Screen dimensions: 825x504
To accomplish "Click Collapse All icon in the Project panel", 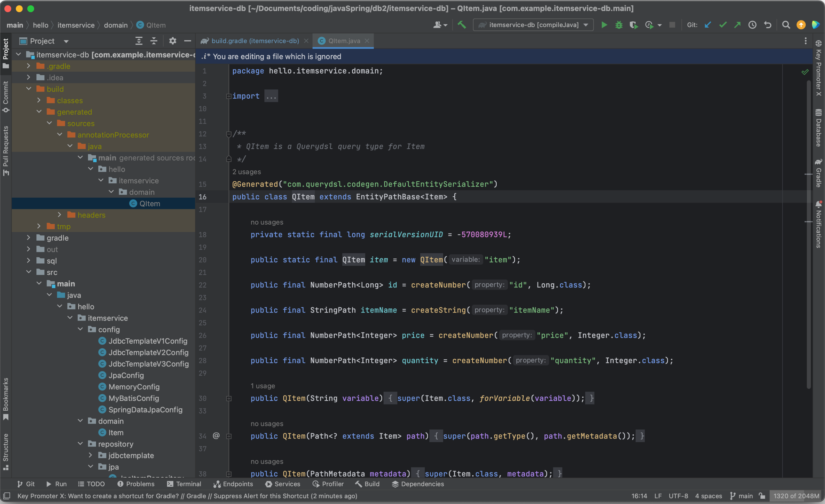I will 154,41.
